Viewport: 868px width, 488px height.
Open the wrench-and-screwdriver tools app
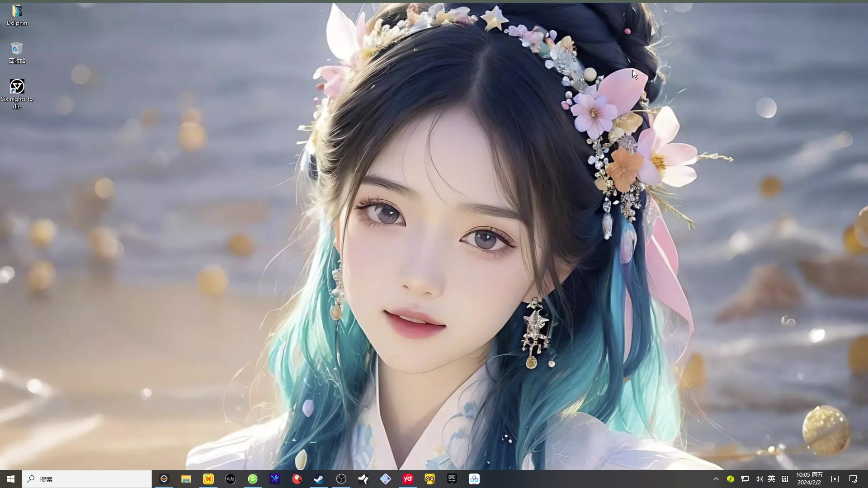point(275,479)
